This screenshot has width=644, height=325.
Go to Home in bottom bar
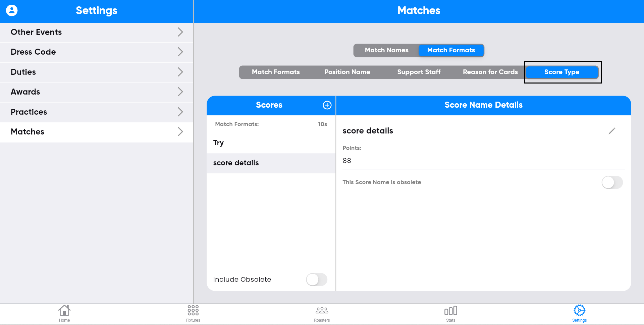coord(64,314)
